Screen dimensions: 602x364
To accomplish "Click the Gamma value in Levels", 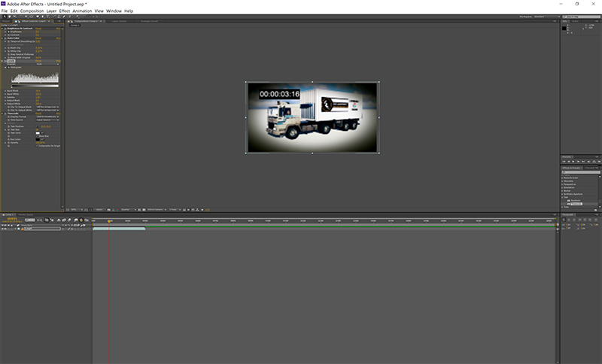I will tap(38, 98).
